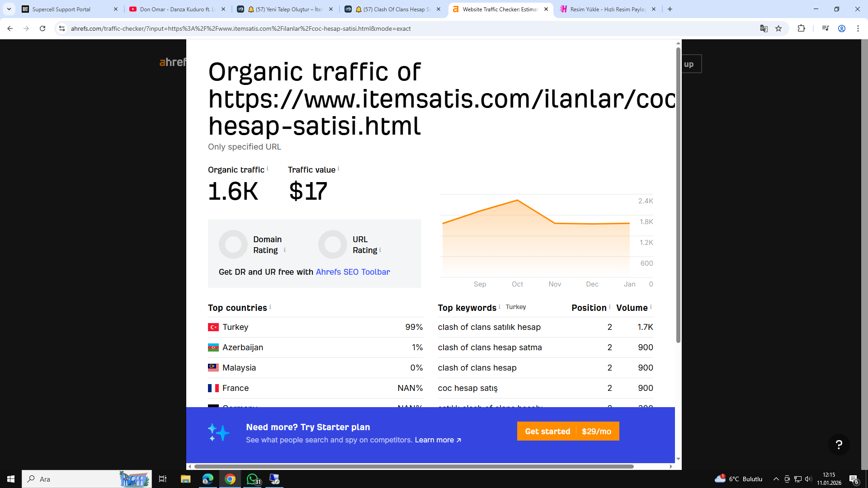
Task: Click keyword 'clash of clans satılık hesap'
Action: coord(489,327)
